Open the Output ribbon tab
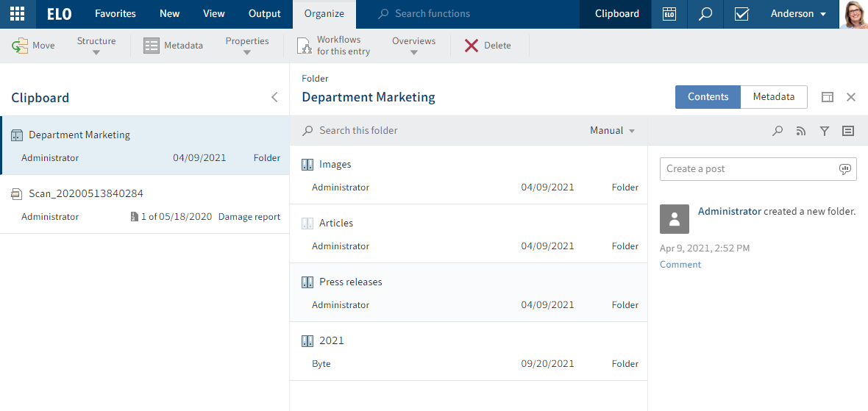 point(264,14)
